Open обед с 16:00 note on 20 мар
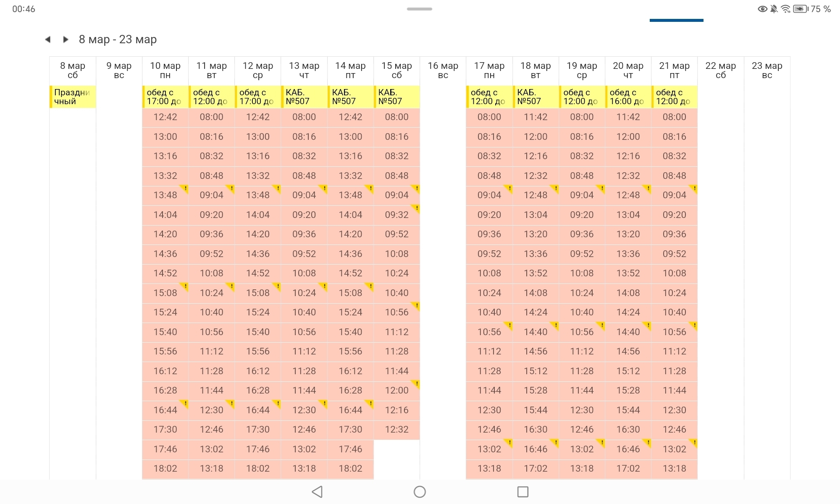Screen dimensions: 840x504 [628, 97]
